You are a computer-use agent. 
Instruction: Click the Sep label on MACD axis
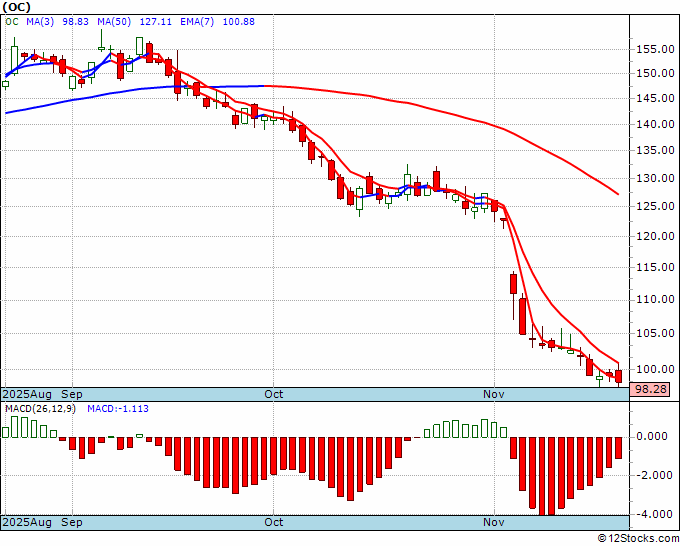tap(72, 522)
